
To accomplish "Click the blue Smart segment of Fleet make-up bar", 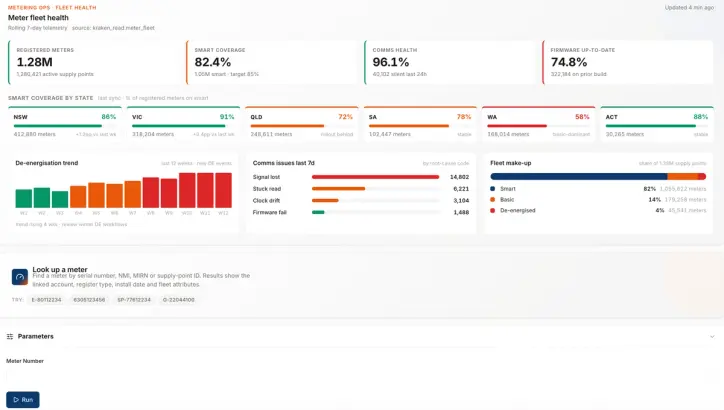I will (579, 176).
